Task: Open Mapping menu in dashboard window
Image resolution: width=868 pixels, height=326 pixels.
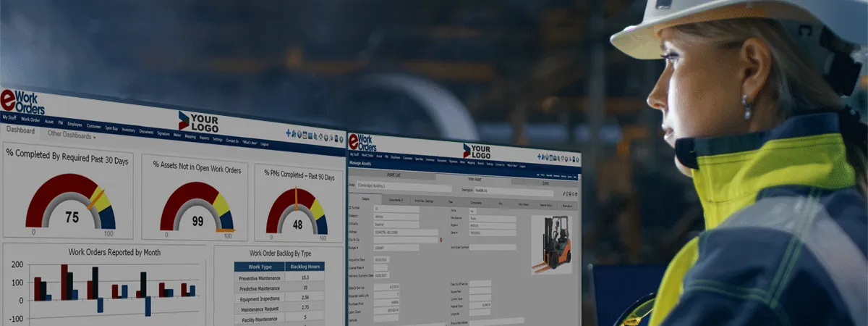Action: click(190, 136)
